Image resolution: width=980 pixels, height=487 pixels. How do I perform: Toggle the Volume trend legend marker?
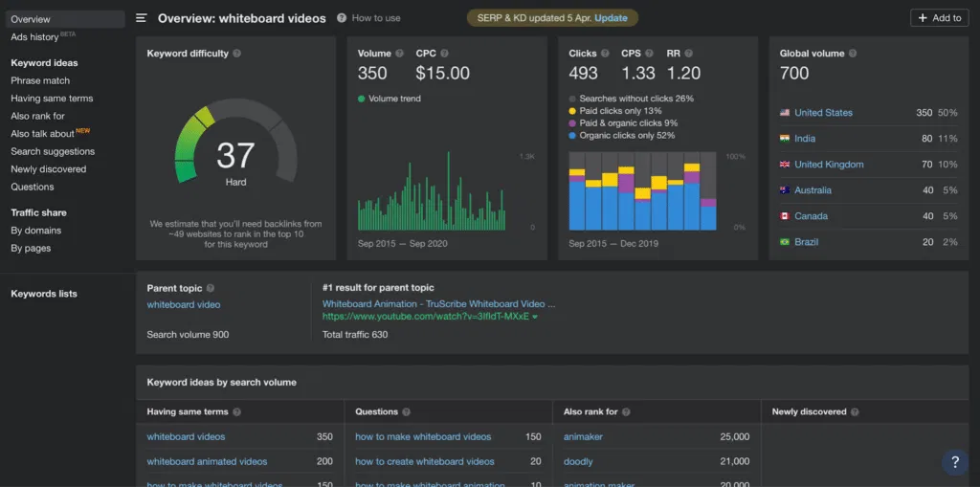click(x=362, y=99)
